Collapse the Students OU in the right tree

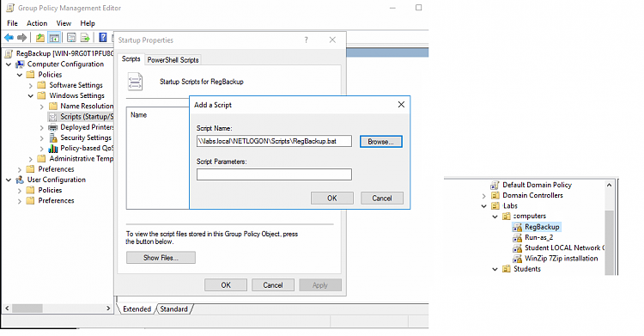pyautogui.click(x=495, y=269)
